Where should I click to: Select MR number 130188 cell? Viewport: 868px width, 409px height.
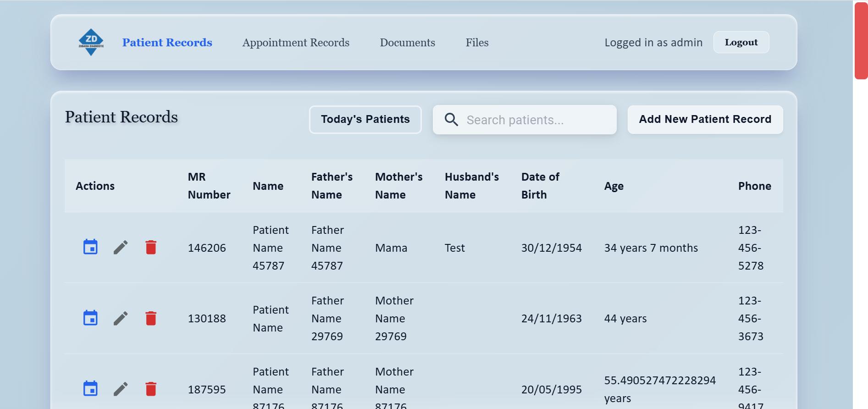coord(207,318)
